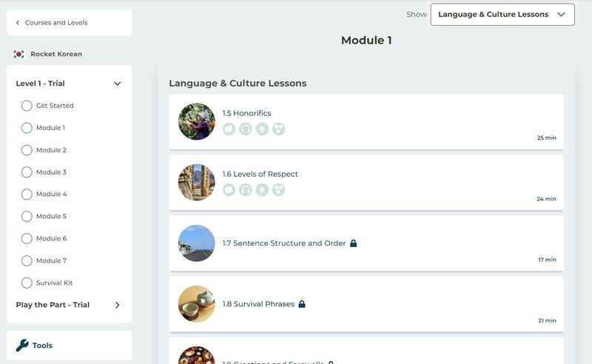The image size is (592, 364).
Task: Click the lock icon on 1.7 Sentence Structure
Action: [x=354, y=243]
